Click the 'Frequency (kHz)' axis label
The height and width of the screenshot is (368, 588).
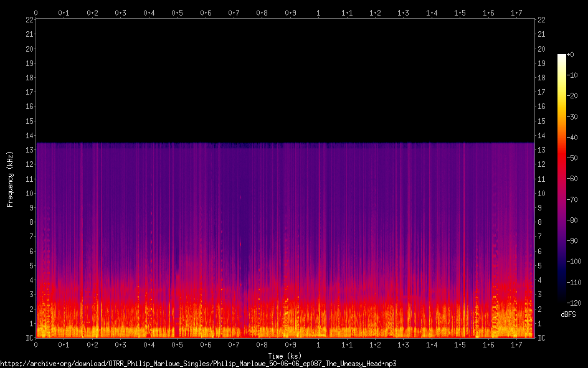click(10, 179)
